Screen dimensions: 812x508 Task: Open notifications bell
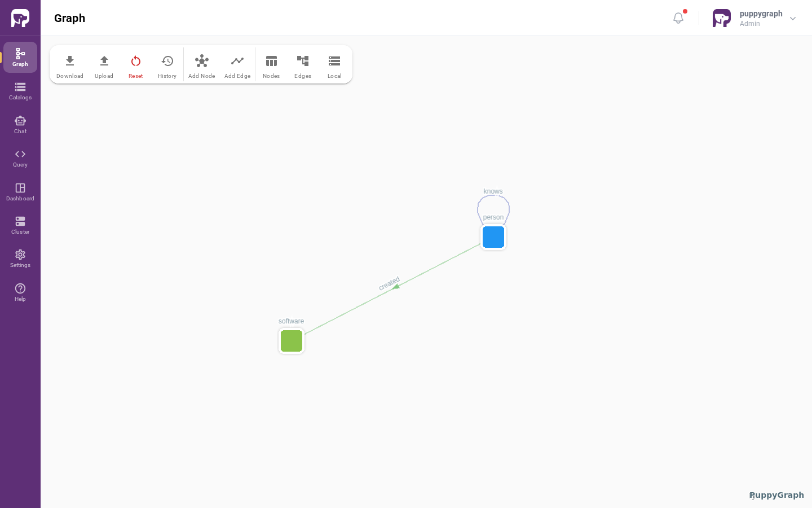click(x=678, y=18)
